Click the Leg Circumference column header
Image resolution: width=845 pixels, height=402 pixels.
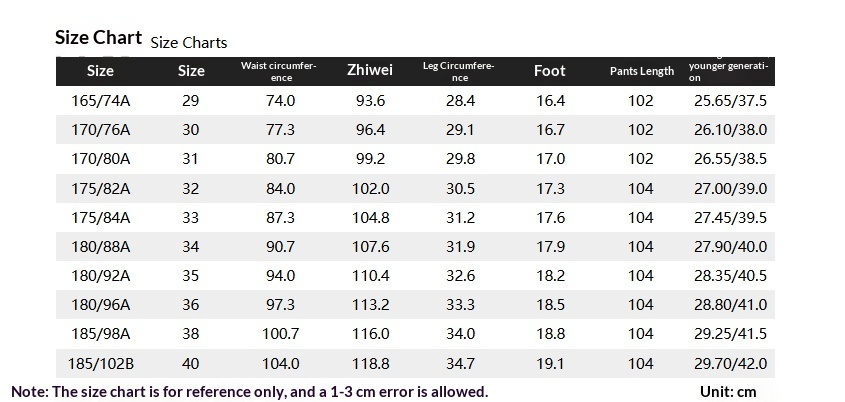pos(459,71)
